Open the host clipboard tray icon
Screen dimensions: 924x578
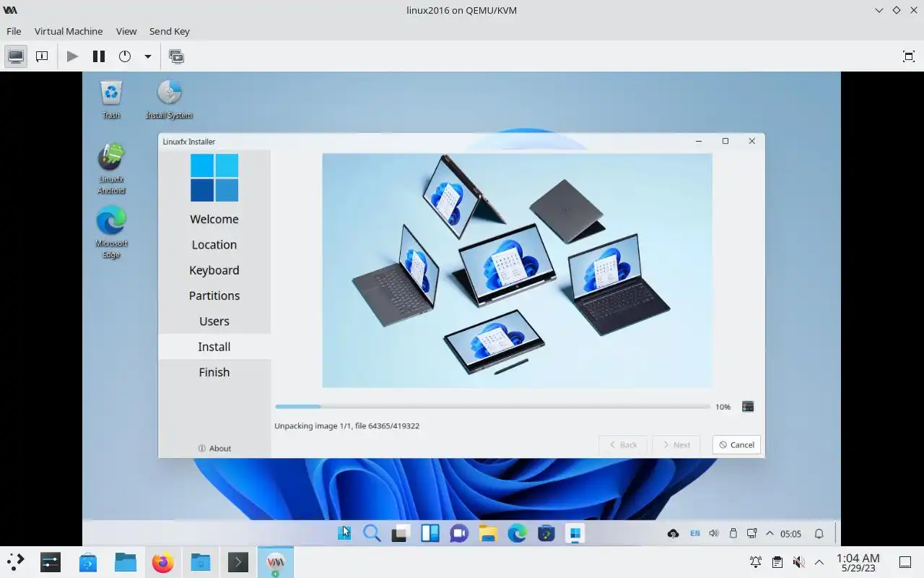[777, 562]
